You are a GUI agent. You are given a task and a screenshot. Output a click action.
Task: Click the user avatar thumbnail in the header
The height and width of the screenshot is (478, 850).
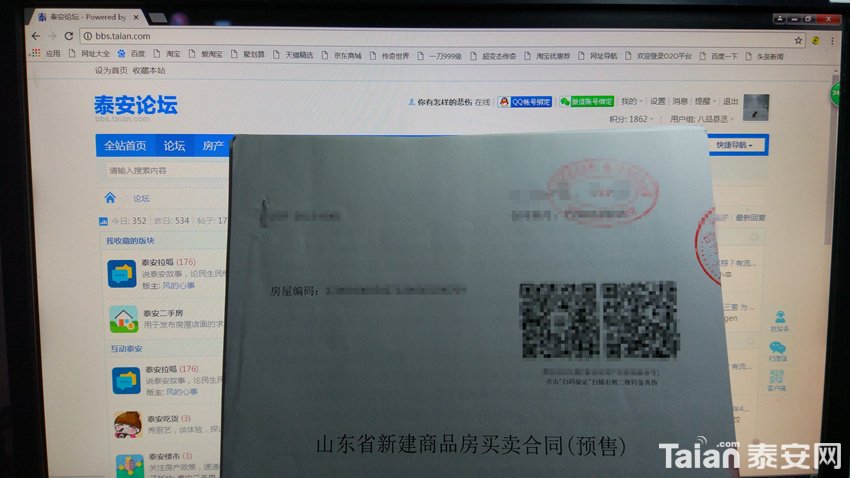tap(756, 107)
